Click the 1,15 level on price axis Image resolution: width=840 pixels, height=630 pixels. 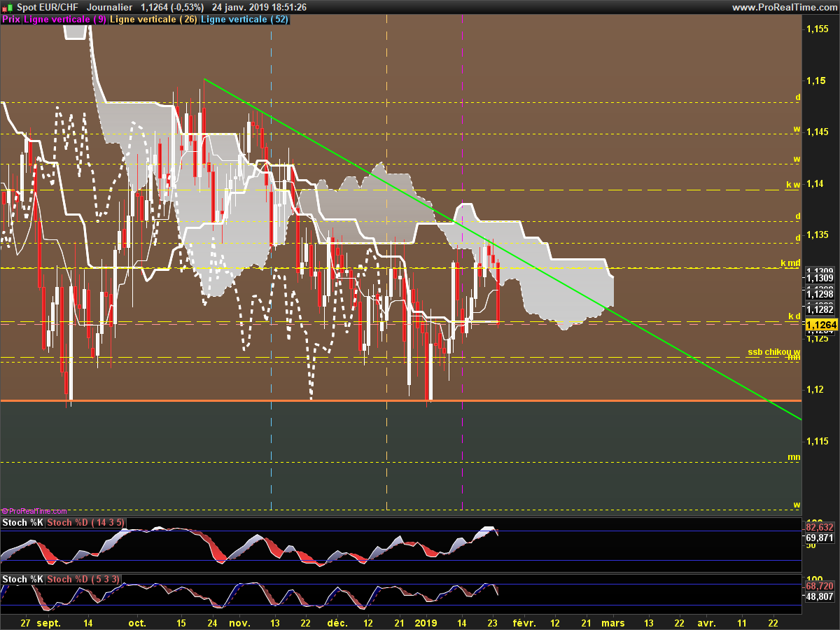click(x=814, y=81)
